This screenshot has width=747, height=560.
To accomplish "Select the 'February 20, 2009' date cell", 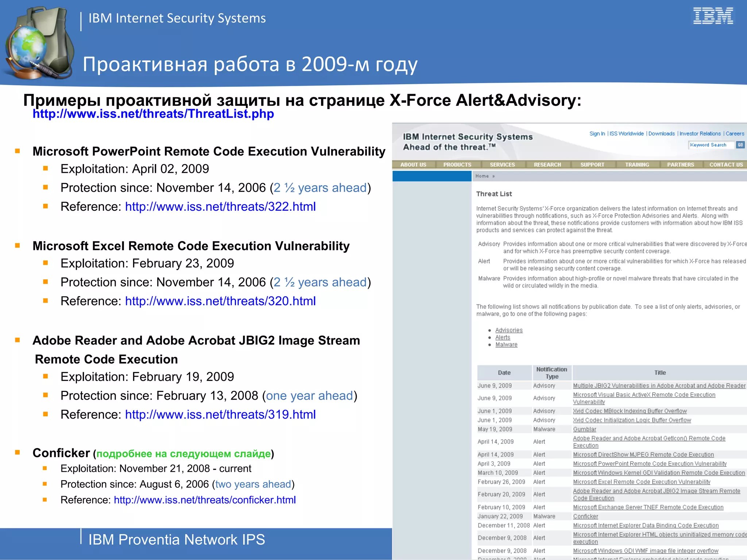I will click(x=502, y=495).
